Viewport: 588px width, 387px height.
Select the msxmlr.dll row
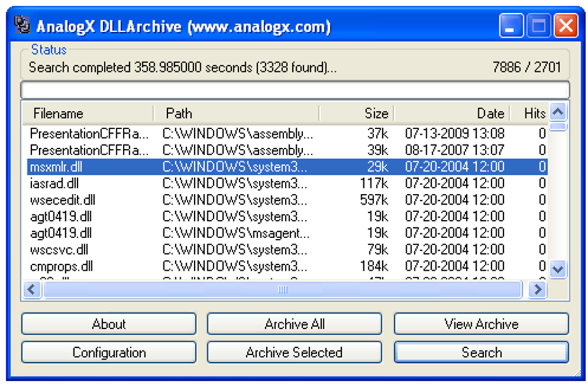pyautogui.click(x=287, y=167)
